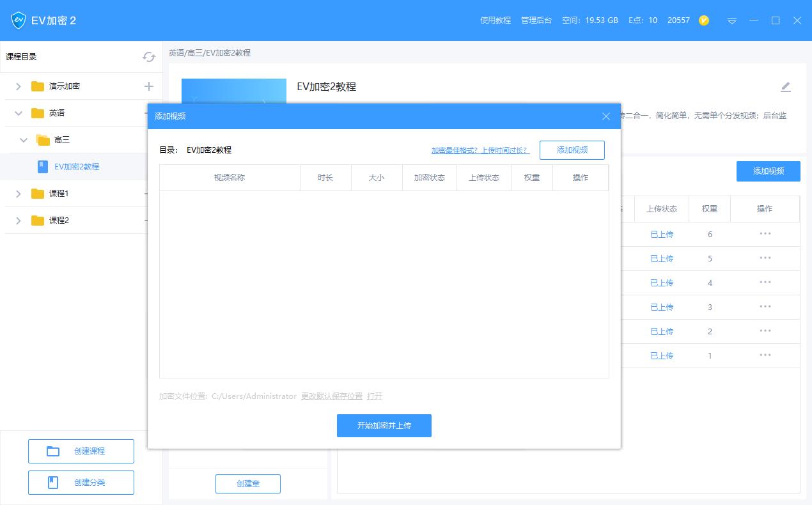Click the 课程1 folder icon

[x=38, y=194]
